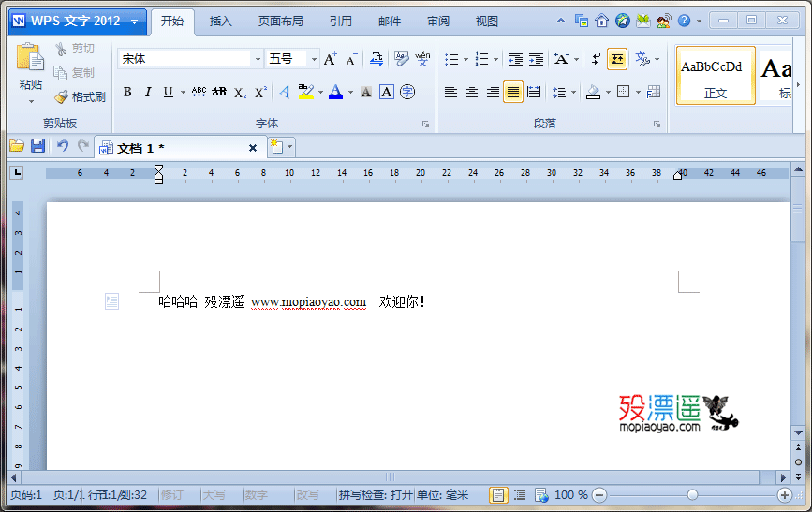This screenshot has width=812, height=512.
Task: Click the 剪切 cut button
Action: point(75,49)
